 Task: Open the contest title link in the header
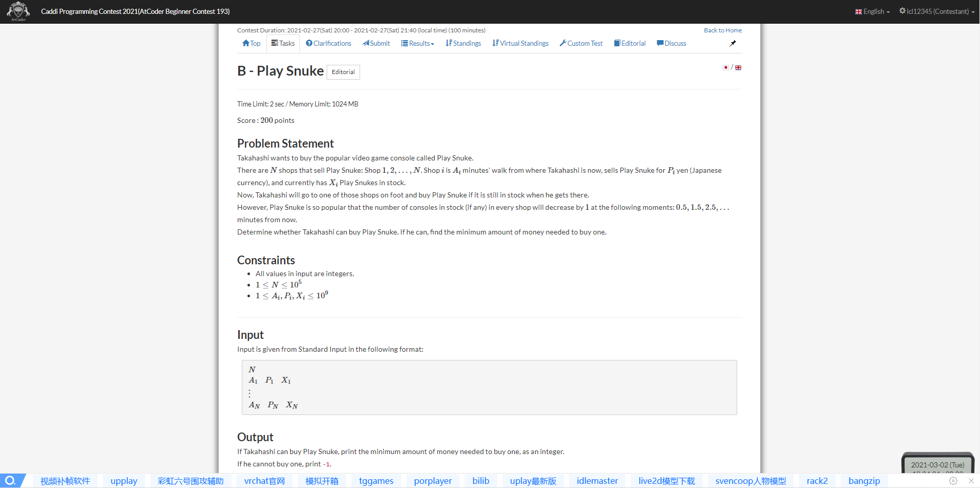135,11
